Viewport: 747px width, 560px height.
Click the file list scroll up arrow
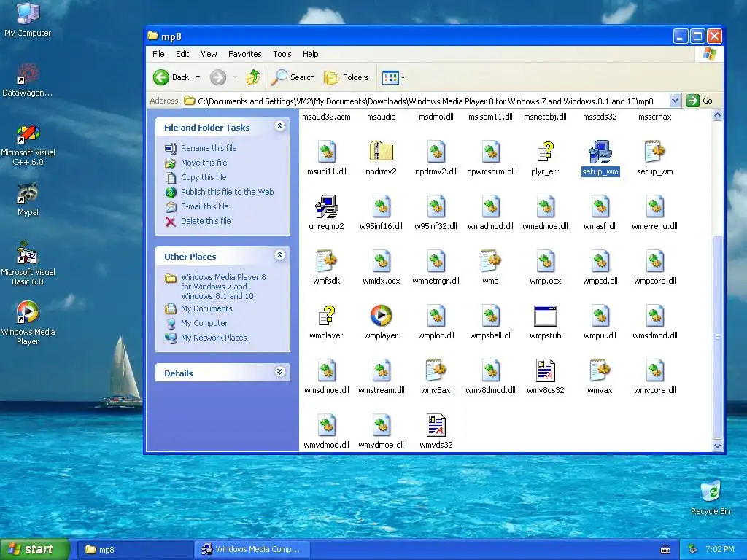pyautogui.click(x=718, y=115)
